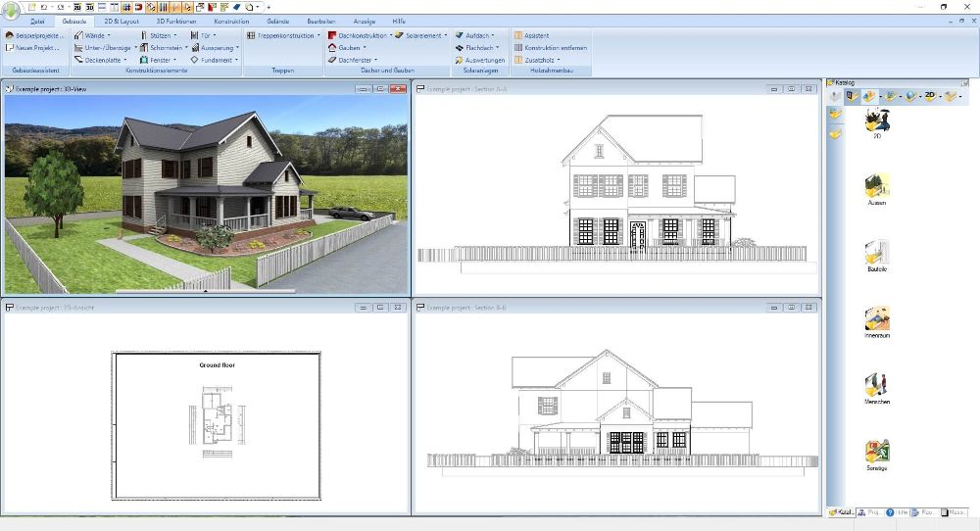
Task: Expand the Fenster dropdown
Action: click(164, 60)
